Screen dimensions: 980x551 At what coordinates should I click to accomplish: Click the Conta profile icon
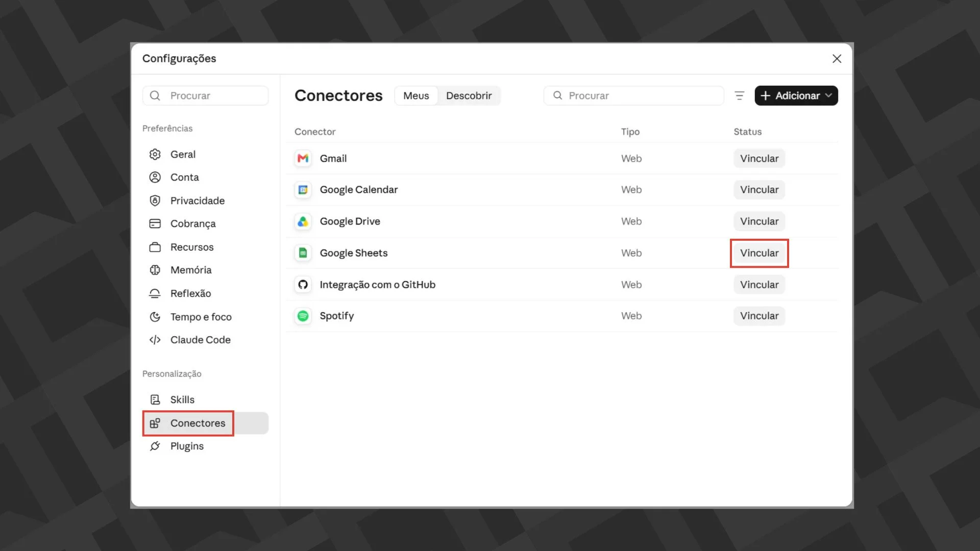click(155, 177)
